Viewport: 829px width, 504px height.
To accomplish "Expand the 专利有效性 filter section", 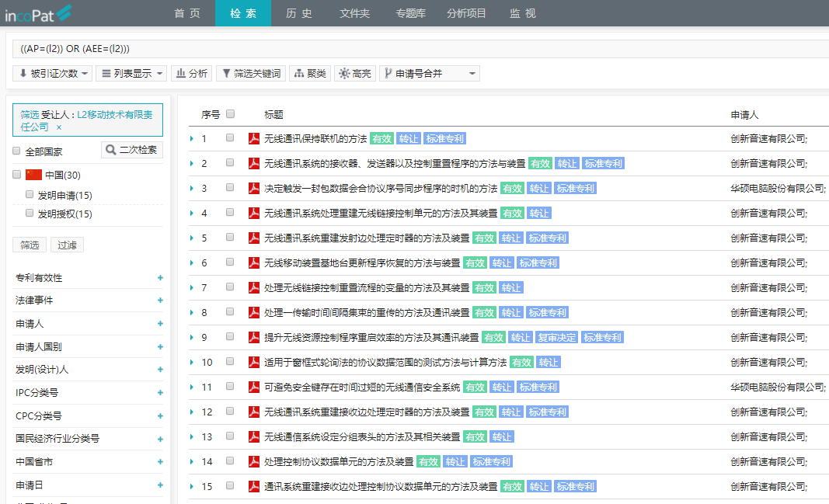I will pyautogui.click(x=160, y=277).
